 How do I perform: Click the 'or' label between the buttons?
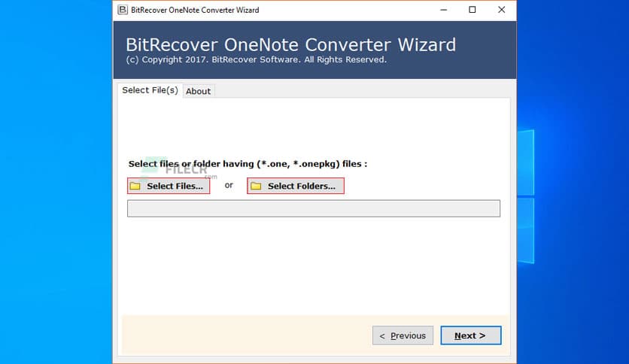pyautogui.click(x=229, y=185)
